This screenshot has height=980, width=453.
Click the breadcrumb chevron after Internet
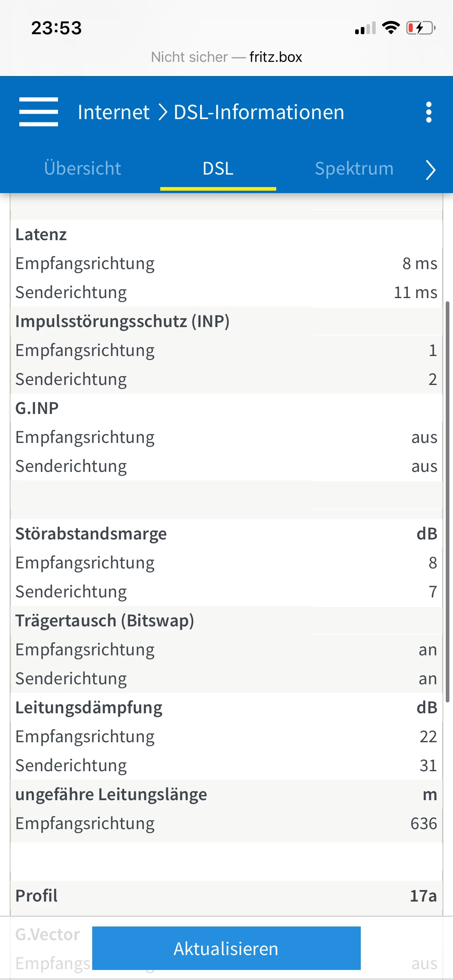click(x=163, y=112)
